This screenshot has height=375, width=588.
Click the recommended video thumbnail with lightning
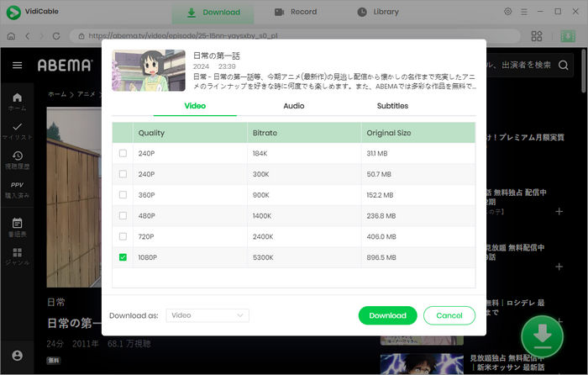422,364
